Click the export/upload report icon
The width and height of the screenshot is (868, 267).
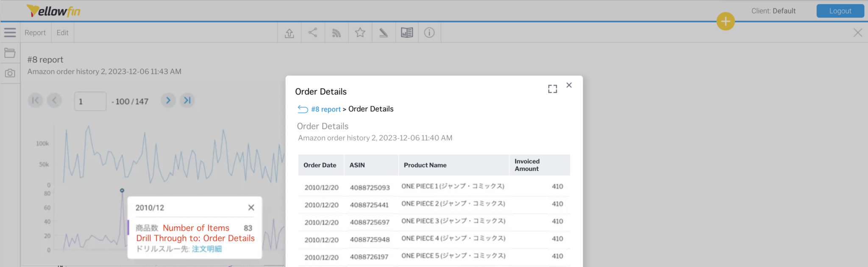[289, 33]
